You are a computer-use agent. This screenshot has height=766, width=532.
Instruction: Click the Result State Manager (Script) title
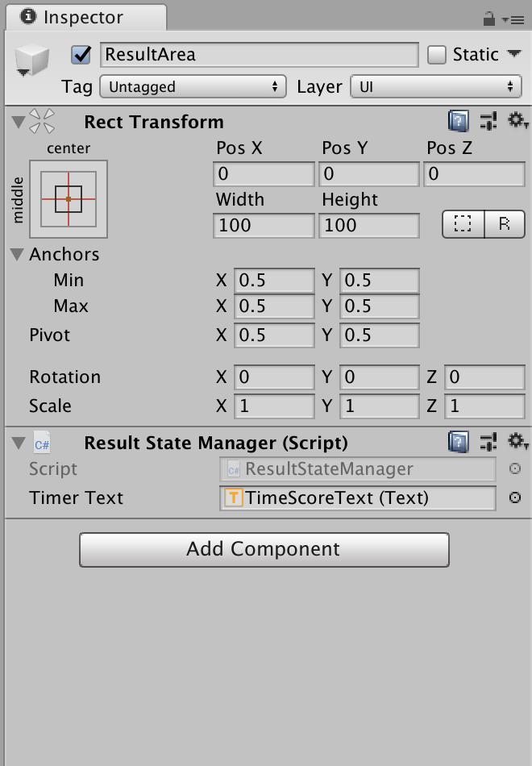click(216, 443)
